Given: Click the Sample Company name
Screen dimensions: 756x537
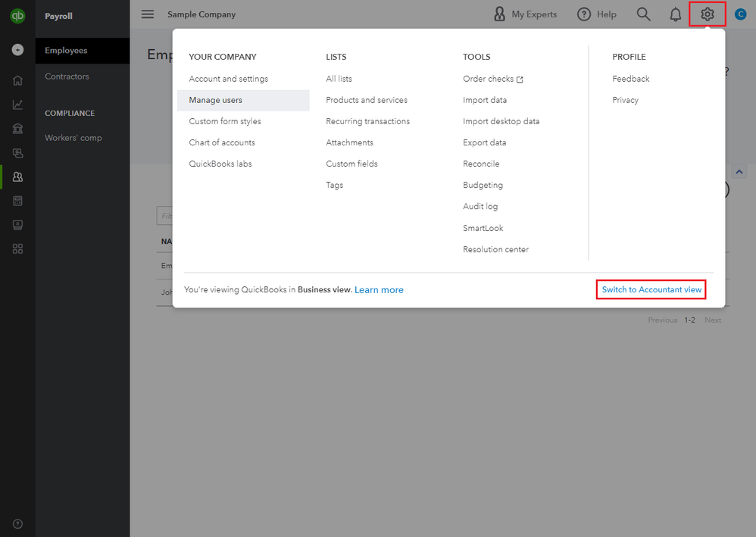Looking at the screenshot, I should point(201,14).
